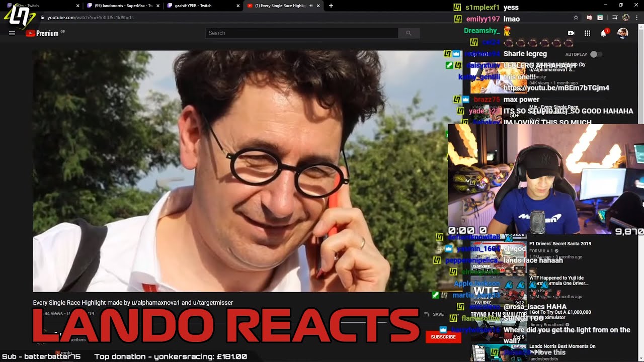Viewport: 644px width, 362px height.
Task: Open F1 Drivers' Secret Santa 2019 video
Action: [x=560, y=244]
